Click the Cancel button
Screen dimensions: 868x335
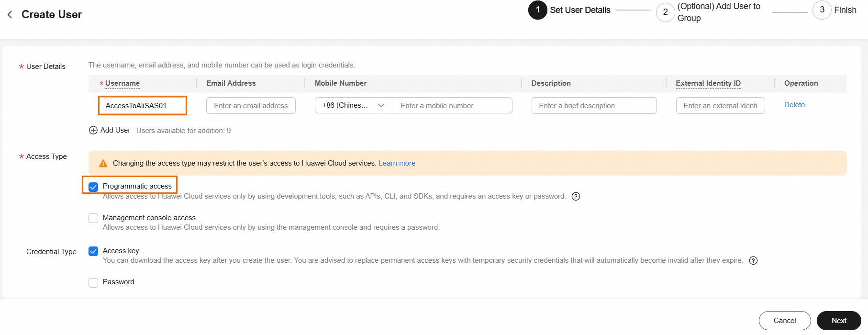click(x=784, y=321)
